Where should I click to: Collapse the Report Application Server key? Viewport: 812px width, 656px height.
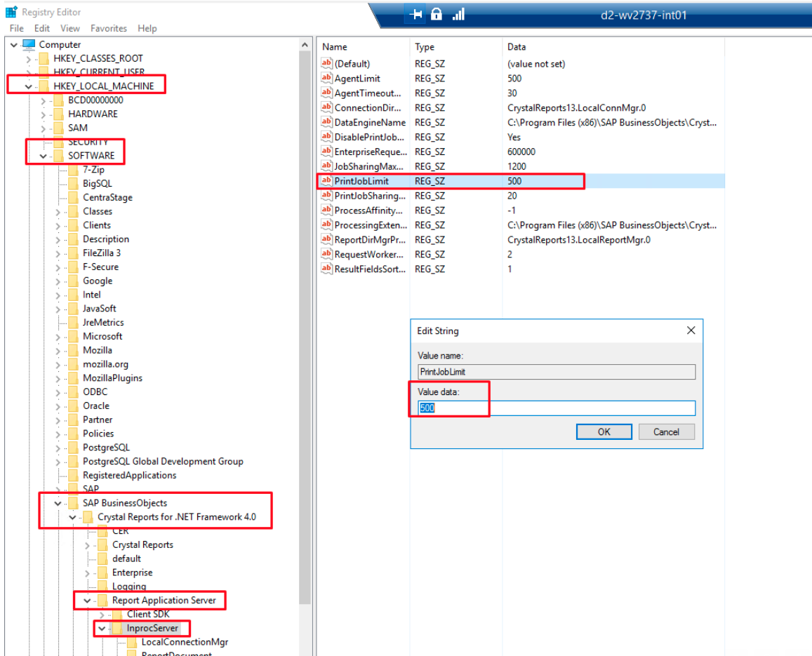(87, 601)
